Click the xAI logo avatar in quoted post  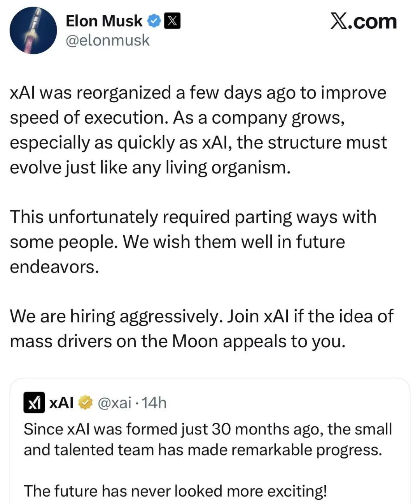point(34,402)
